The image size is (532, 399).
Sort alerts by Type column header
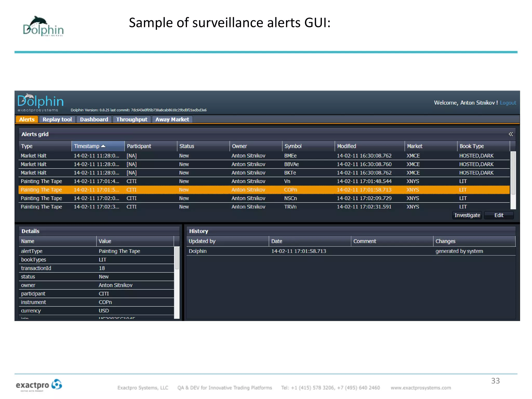tap(45, 146)
